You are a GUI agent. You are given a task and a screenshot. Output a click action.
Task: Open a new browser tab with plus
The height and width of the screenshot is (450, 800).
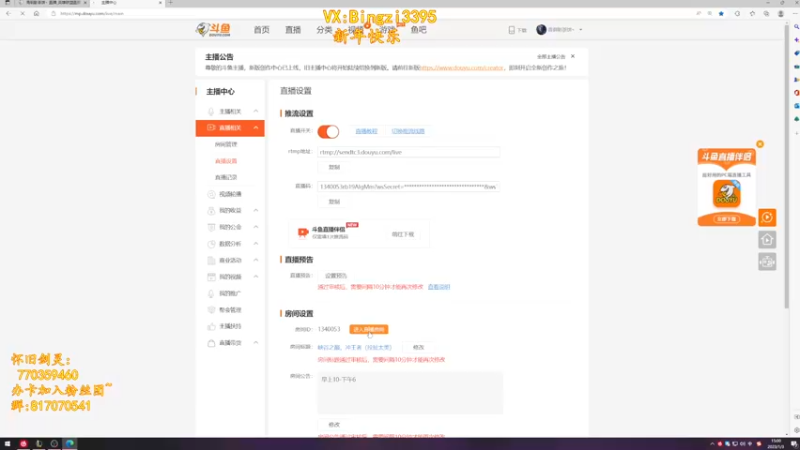point(170,3)
